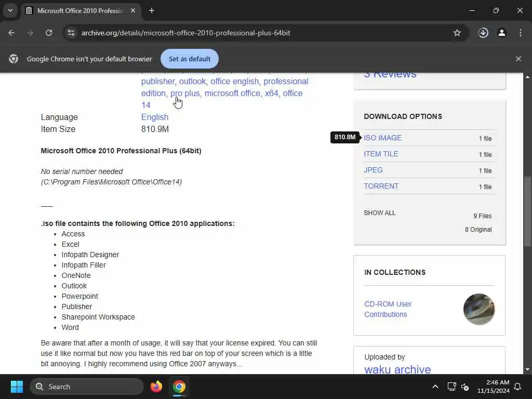Click the taskbar Search box
This screenshot has height=399, width=532.
point(87,387)
